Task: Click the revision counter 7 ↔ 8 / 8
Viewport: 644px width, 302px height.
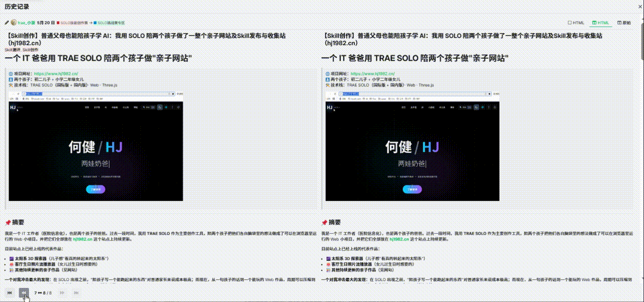Action: (43, 292)
